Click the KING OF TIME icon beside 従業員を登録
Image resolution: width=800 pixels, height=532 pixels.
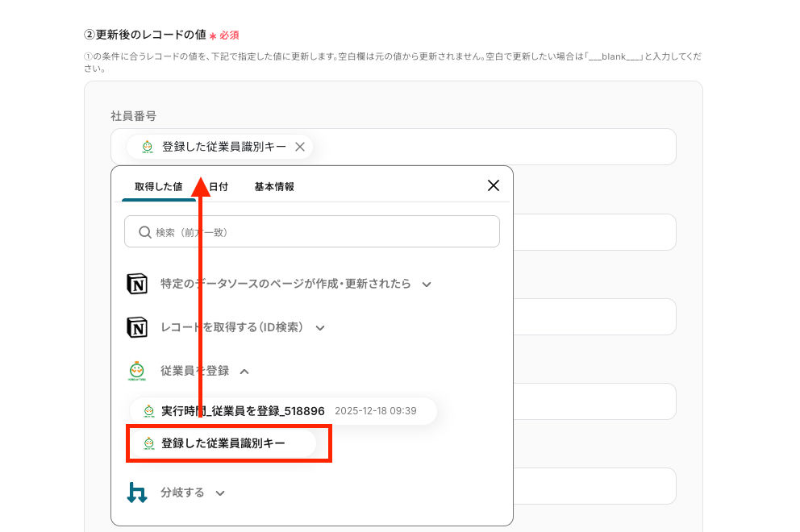click(x=137, y=371)
